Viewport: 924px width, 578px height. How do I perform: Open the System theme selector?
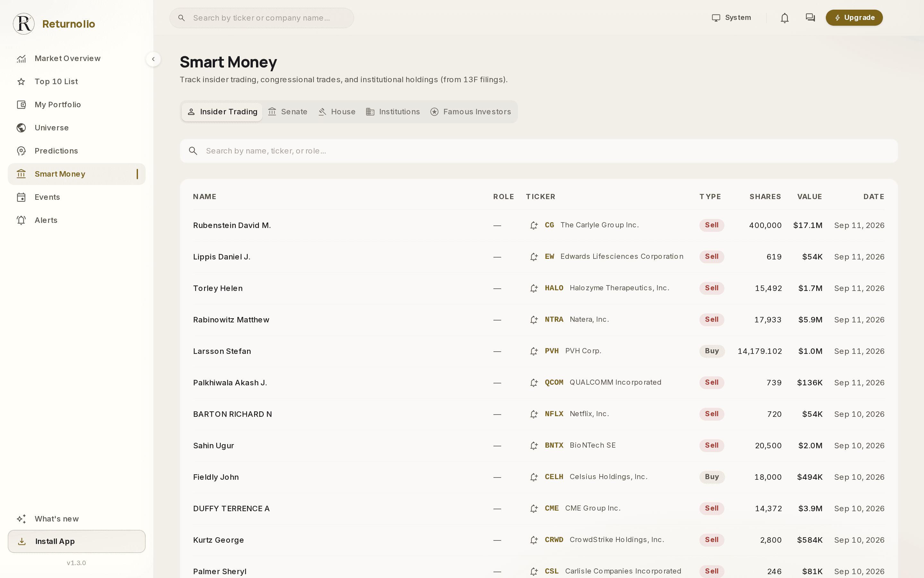point(731,18)
